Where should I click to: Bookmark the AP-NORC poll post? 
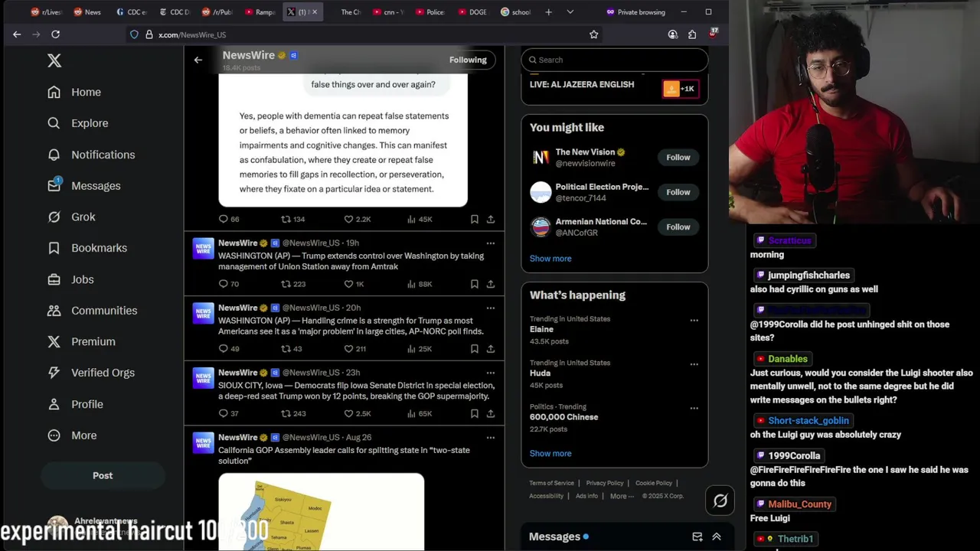[475, 349]
